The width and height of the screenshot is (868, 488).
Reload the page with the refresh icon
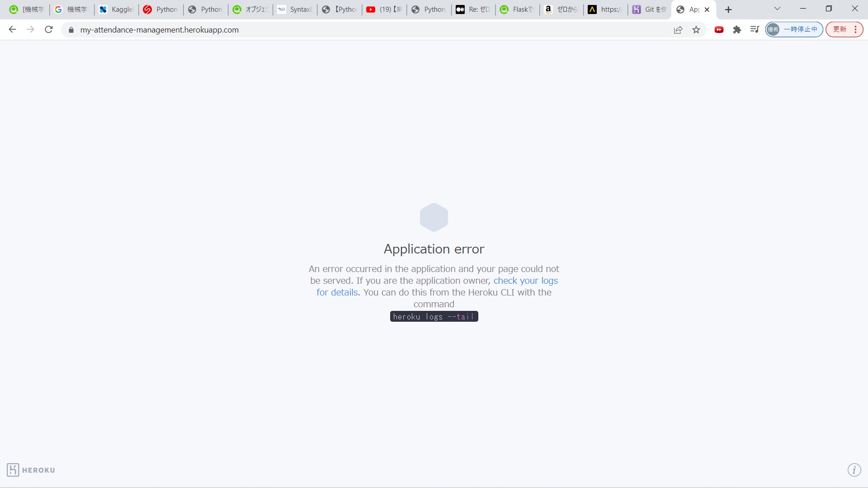pyautogui.click(x=48, y=29)
